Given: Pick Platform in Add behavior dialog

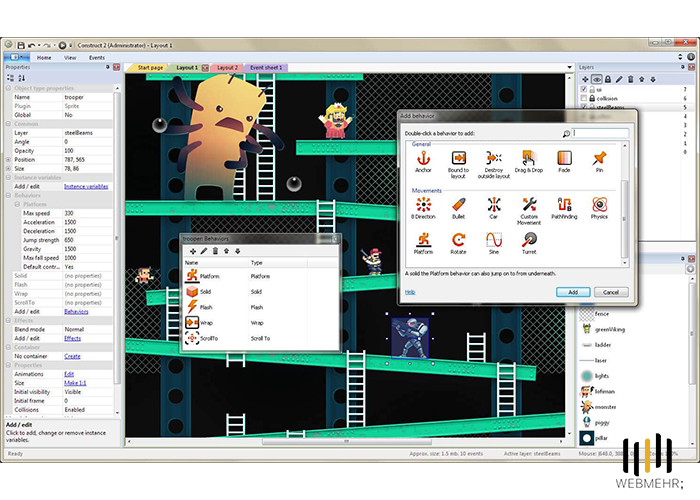Looking at the screenshot, I should 423,243.
